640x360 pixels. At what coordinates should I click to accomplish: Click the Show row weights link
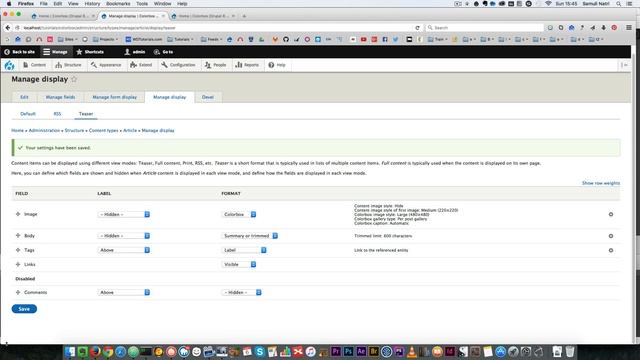pos(600,183)
